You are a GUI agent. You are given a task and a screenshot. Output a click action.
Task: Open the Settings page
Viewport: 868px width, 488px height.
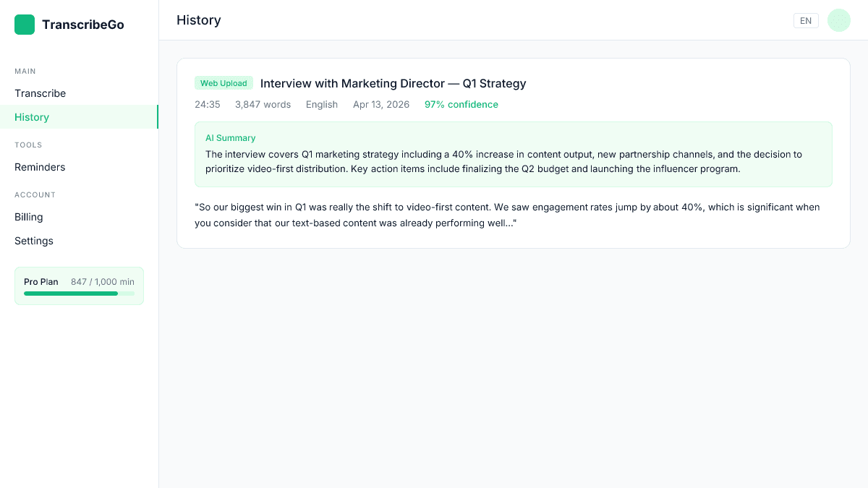point(33,241)
